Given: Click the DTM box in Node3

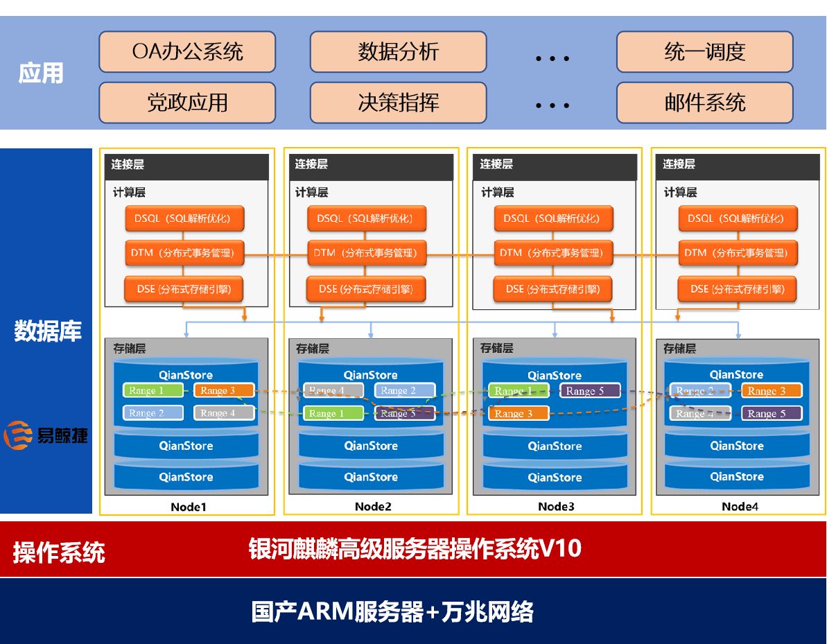Looking at the screenshot, I should (x=554, y=252).
